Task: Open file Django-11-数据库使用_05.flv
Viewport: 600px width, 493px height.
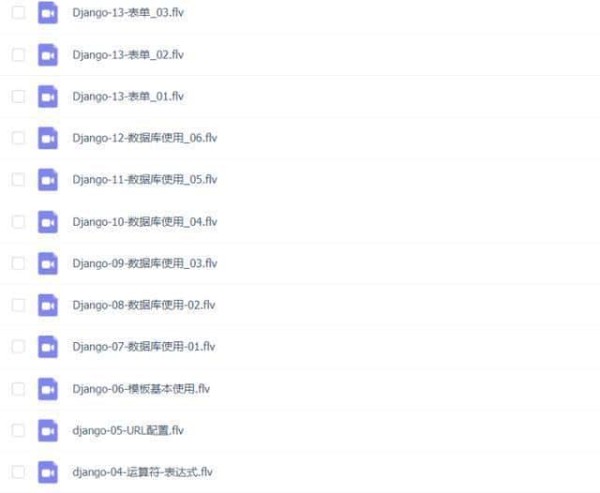Action: point(145,180)
